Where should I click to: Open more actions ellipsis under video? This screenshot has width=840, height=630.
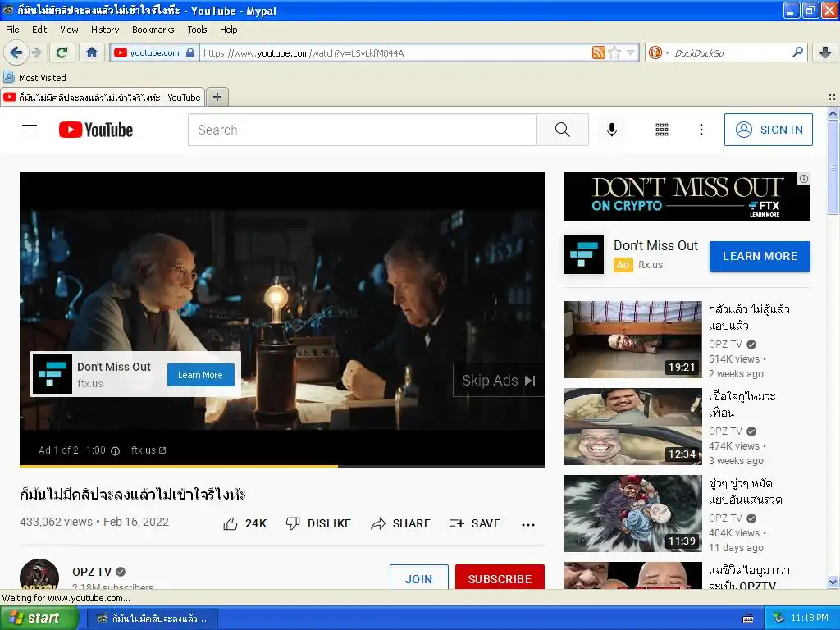click(528, 524)
